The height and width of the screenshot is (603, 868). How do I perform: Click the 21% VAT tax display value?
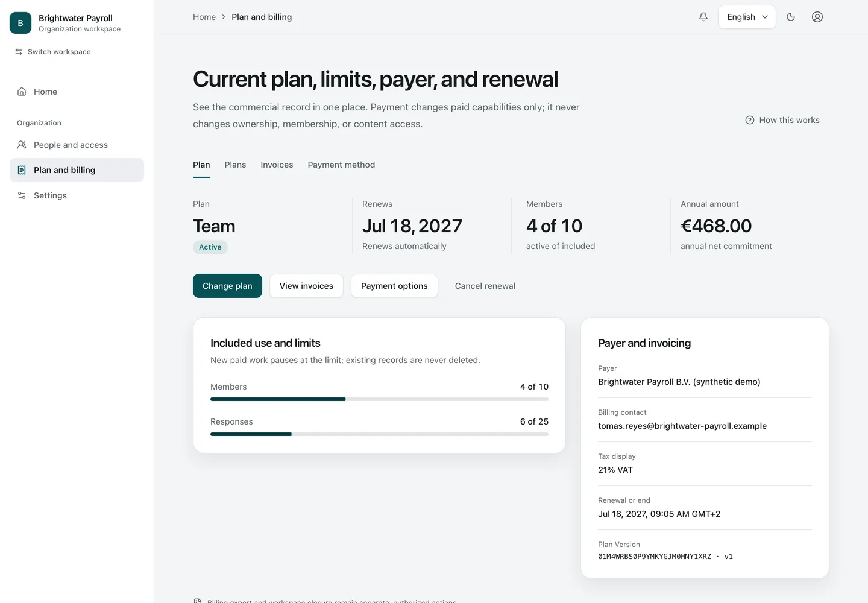tap(615, 470)
